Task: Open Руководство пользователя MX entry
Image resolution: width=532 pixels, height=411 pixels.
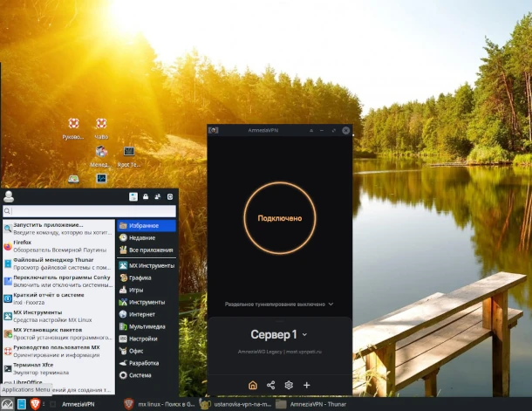Action: [58, 352]
